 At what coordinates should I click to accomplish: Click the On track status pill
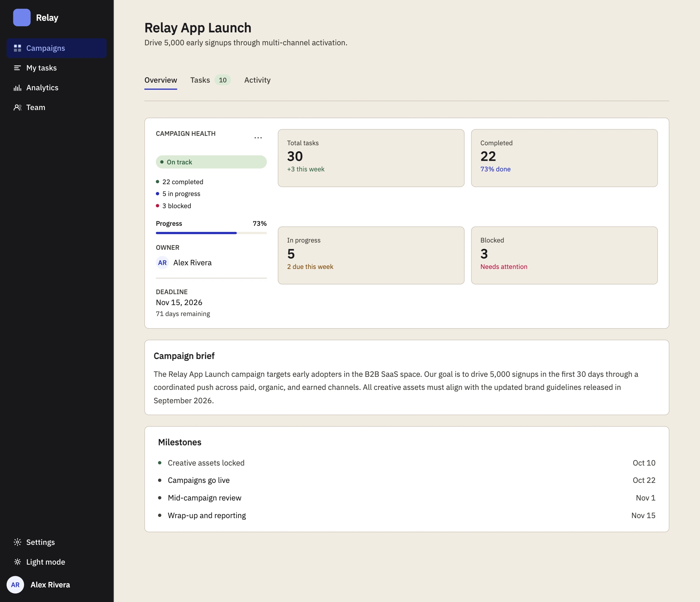(211, 162)
